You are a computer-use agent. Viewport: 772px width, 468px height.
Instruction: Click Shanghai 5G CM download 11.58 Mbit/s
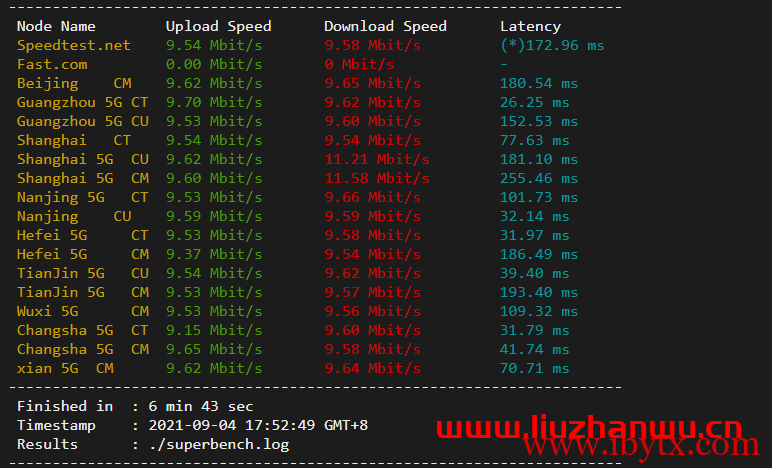(x=377, y=178)
